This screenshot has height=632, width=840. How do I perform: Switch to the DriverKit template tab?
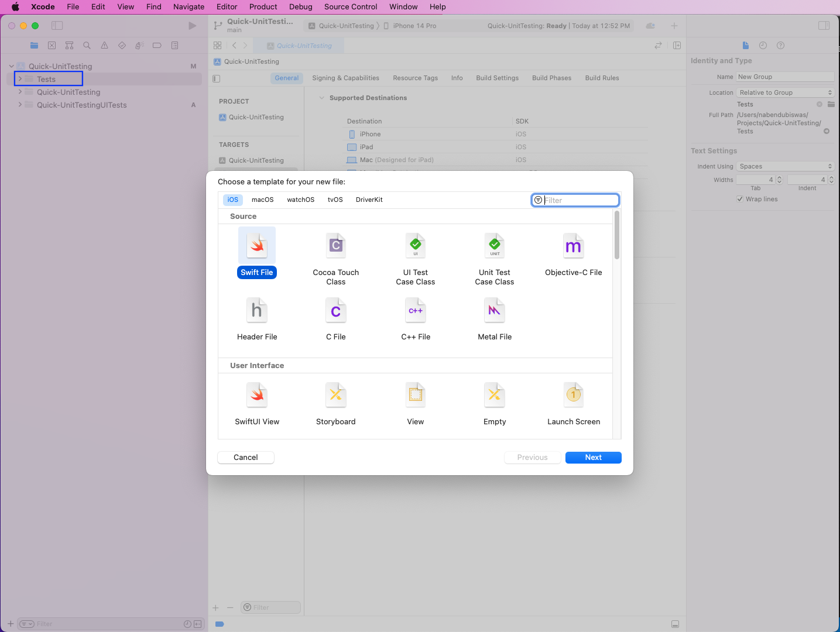[x=369, y=200]
